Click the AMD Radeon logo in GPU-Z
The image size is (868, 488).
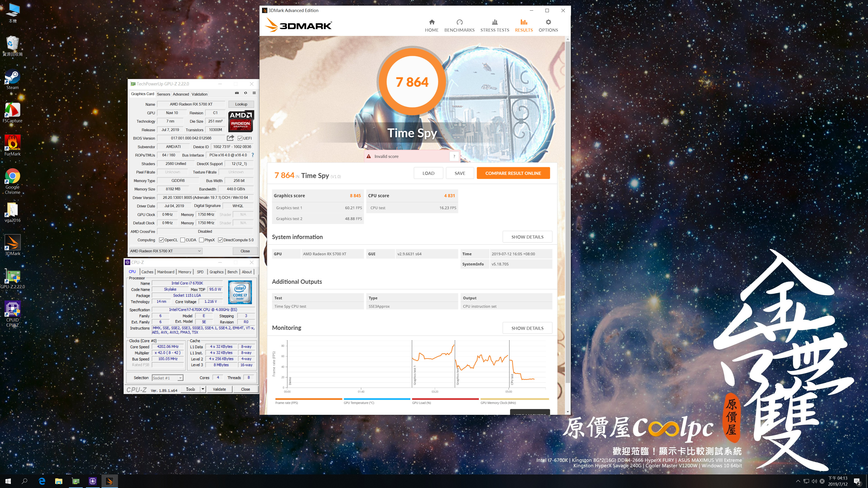tap(241, 121)
